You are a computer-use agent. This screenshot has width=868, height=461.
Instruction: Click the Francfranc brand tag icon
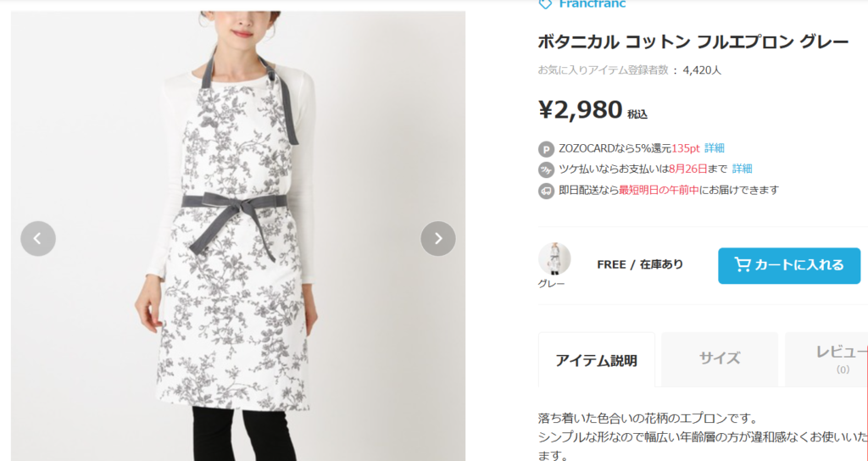(x=545, y=4)
